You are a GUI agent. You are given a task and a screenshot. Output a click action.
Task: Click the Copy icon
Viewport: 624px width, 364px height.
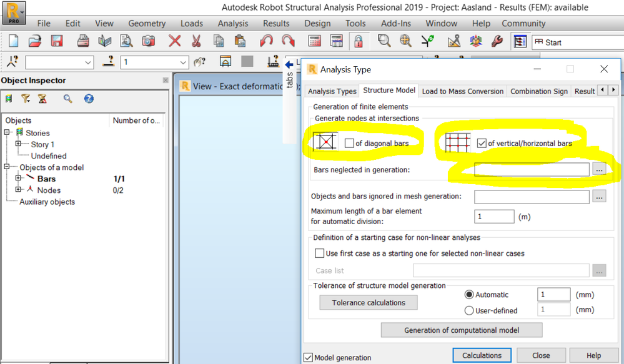[x=218, y=41]
